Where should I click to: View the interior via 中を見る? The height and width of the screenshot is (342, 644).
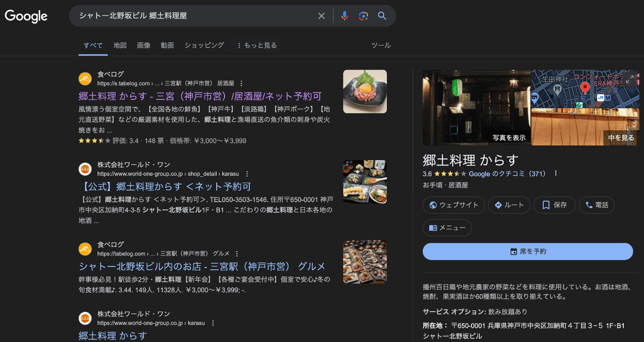[621, 138]
